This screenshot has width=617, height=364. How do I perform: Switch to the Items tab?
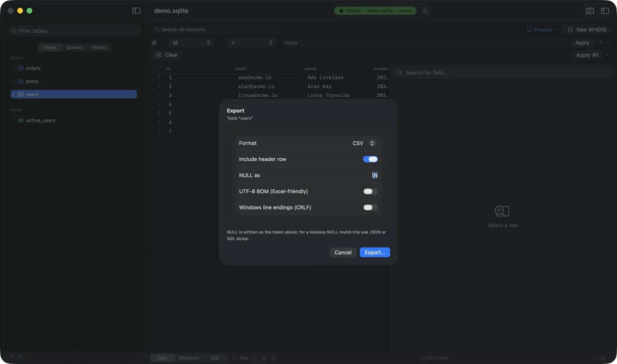50,47
